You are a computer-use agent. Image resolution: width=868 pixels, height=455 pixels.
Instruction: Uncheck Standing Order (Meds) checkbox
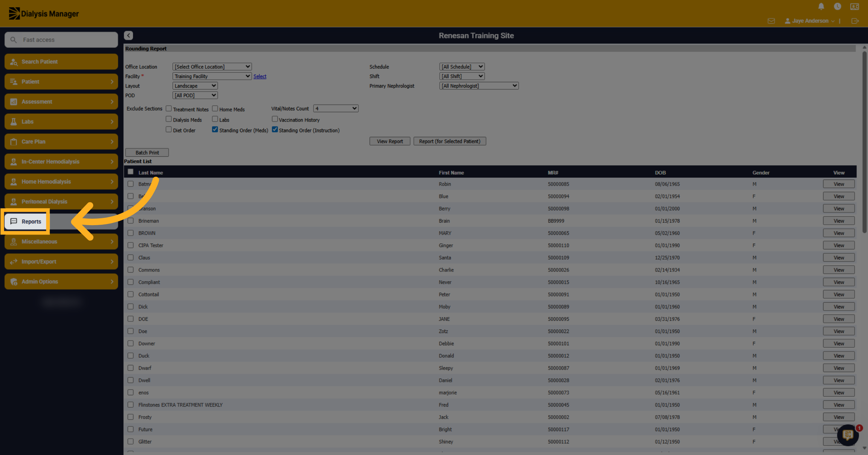[x=215, y=130]
